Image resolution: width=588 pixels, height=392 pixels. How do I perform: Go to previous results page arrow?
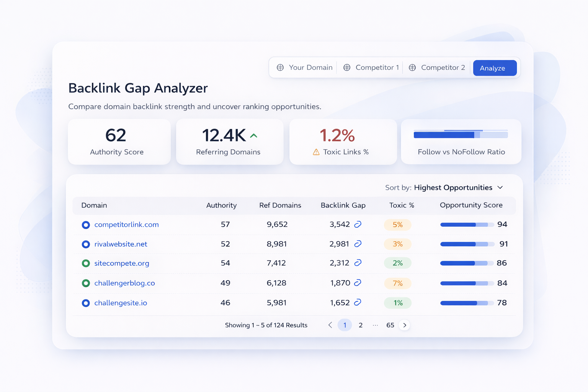(x=330, y=325)
